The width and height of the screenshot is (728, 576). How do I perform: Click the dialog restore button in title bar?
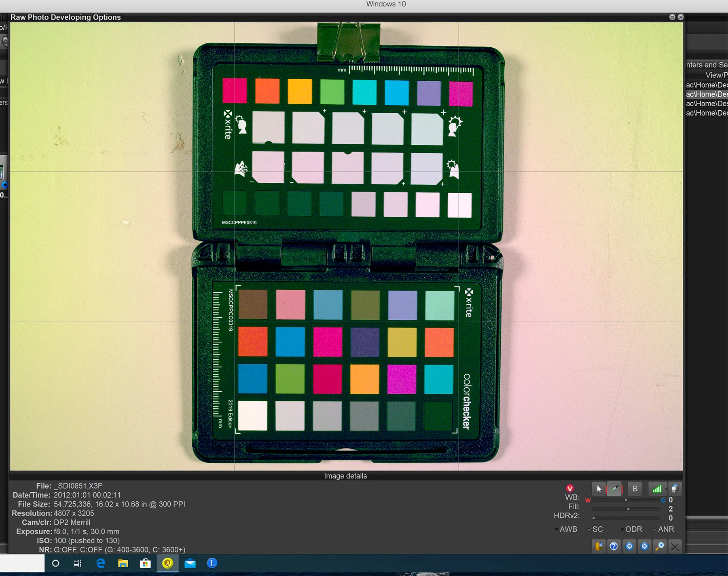(x=672, y=17)
